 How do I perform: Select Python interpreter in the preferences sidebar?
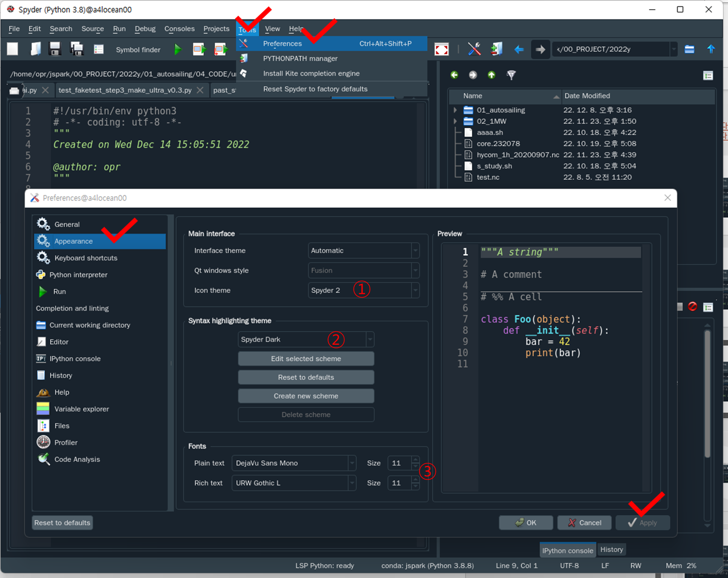pyautogui.click(x=100, y=275)
